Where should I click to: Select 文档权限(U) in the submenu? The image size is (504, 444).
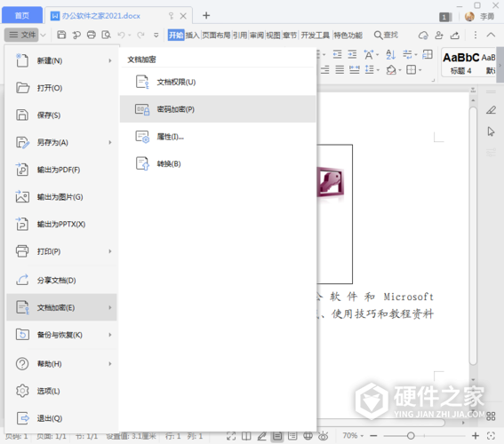(218, 82)
